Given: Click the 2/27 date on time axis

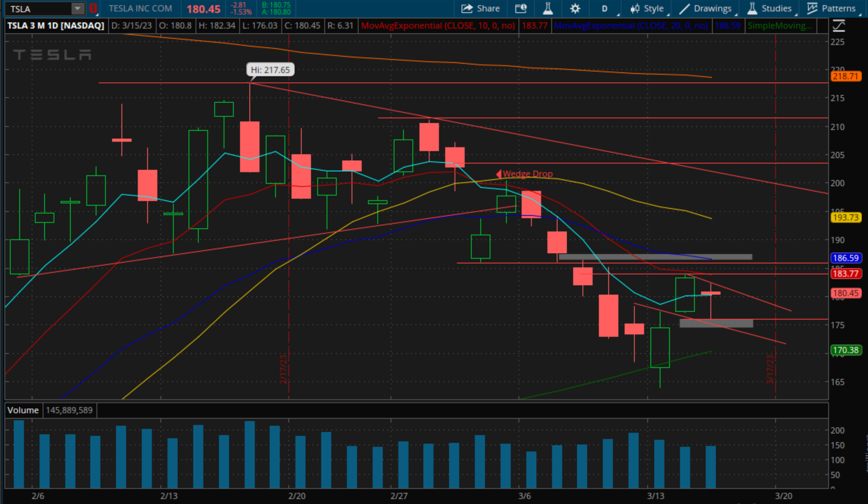Looking at the screenshot, I should (399, 496).
